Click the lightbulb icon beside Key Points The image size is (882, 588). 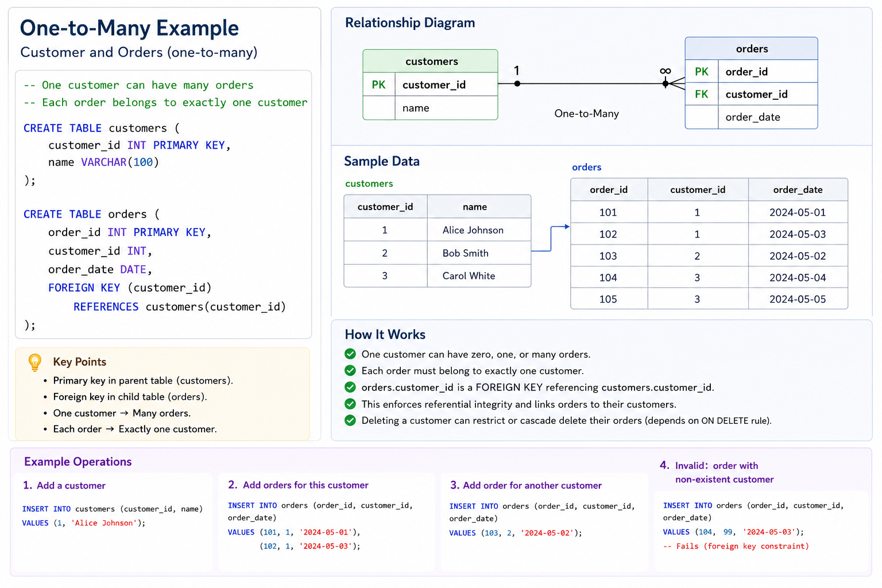coord(35,362)
